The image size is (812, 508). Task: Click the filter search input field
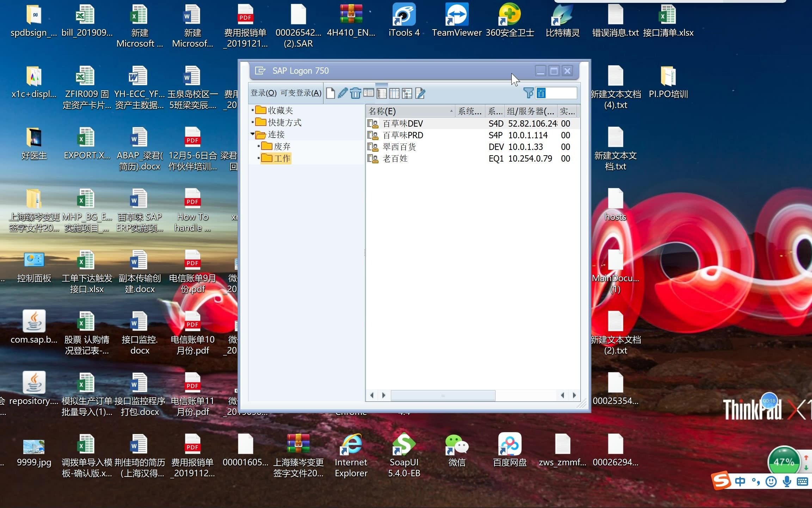click(556, 93)
